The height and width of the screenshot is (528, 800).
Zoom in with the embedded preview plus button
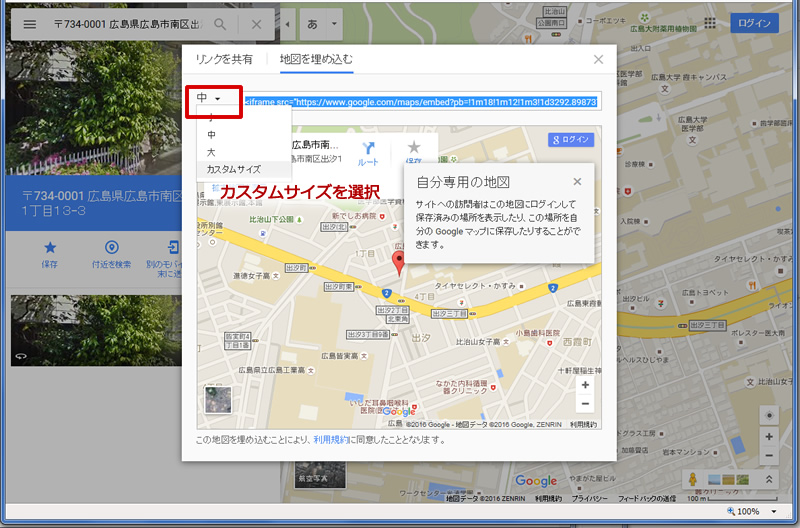585,385
